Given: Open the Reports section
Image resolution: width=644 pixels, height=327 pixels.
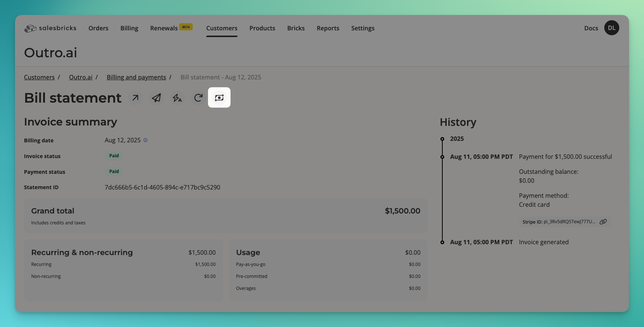Looking at the screenshot, I should [328, 28].
